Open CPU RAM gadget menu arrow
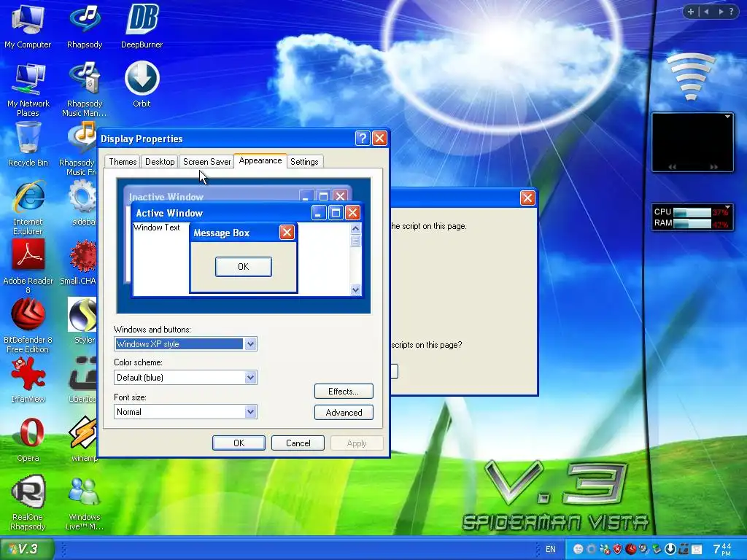Viewport: 747px width, 560px height. point(727,206)
